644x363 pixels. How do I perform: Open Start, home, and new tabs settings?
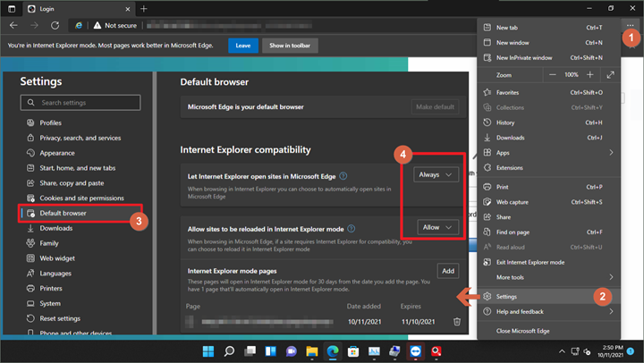click(81, 168)
